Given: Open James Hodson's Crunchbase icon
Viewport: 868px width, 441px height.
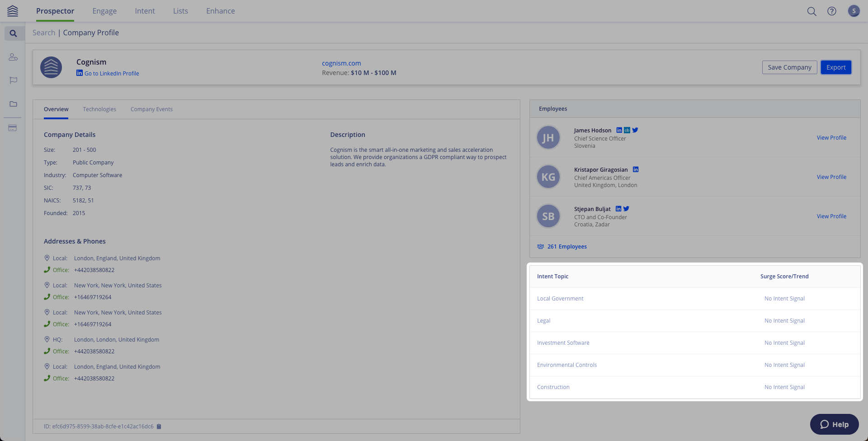Looking at the screenshot, I should click(627, 130).
